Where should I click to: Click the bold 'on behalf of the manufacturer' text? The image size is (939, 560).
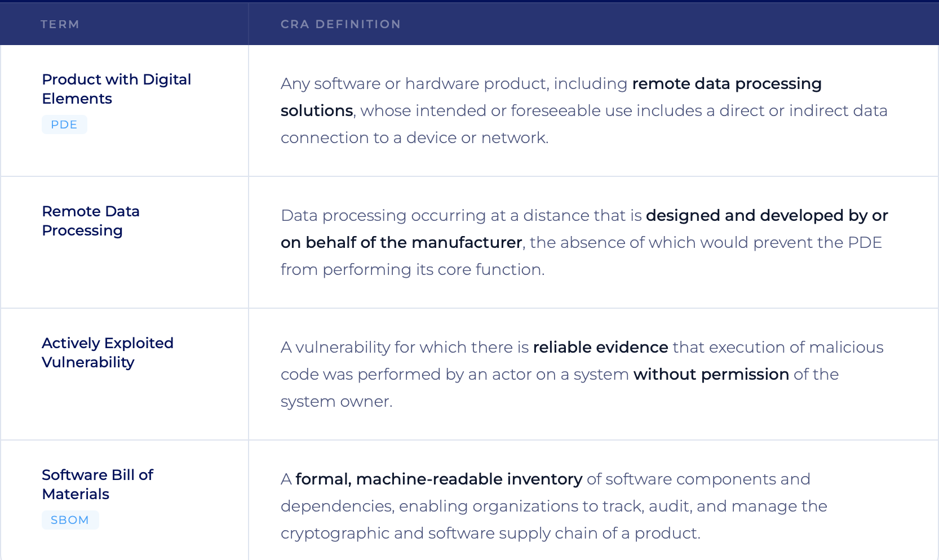coord(401,243)
